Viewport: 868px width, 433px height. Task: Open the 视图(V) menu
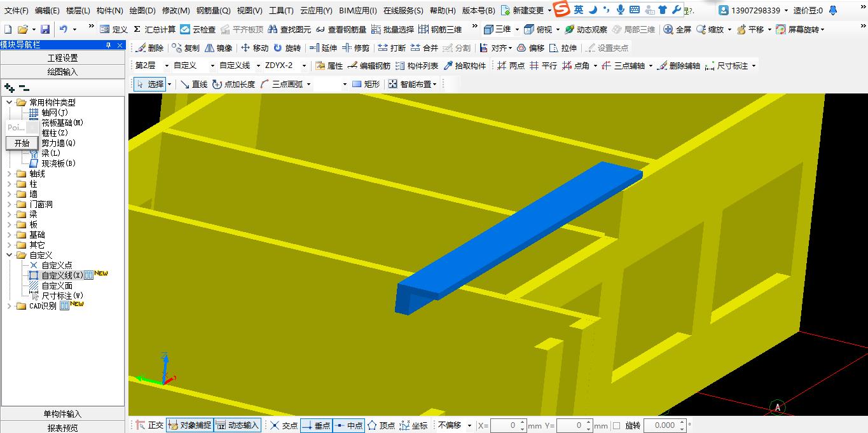(249, 11)
